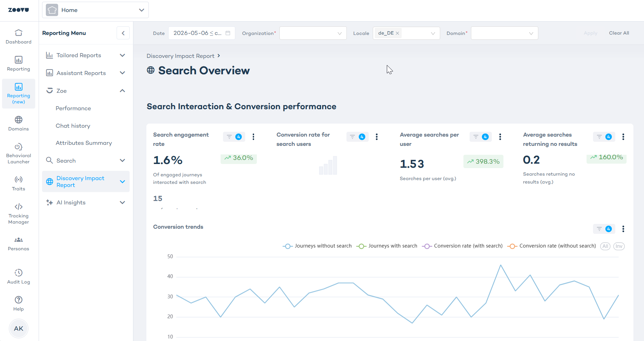Toggle Conversion rate (without search) series
This screenshot has width=644, height=341.
pos(552,246)
